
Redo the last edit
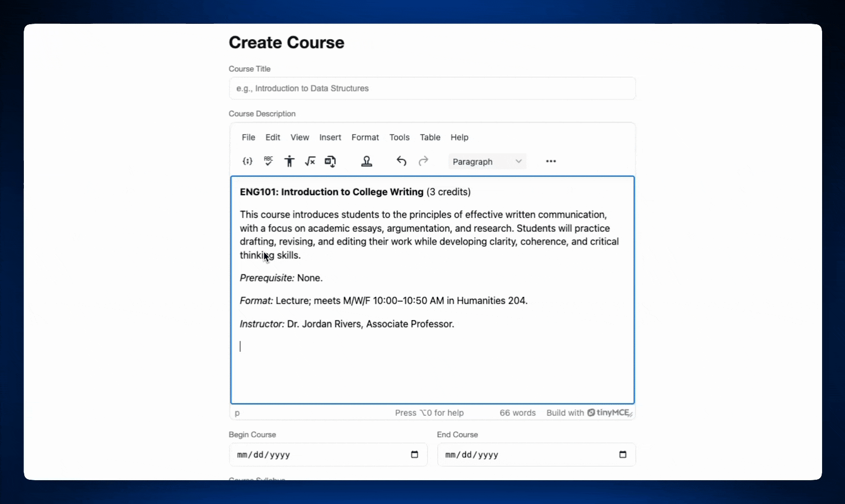423,161
